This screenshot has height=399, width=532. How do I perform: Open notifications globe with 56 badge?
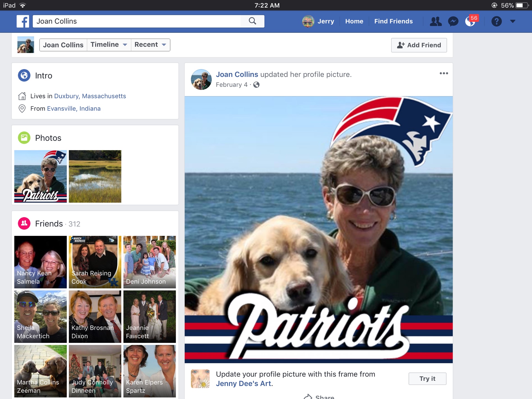470,21
